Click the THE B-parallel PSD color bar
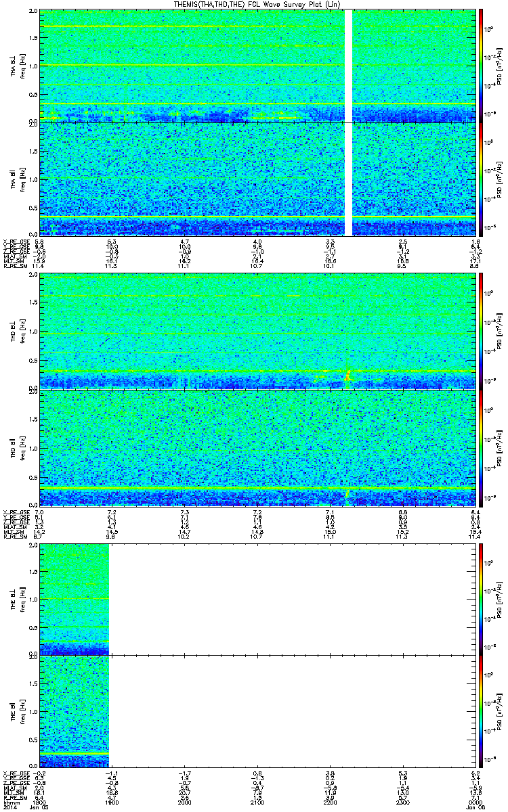The image size is (508, 812). tap(481, 711)
